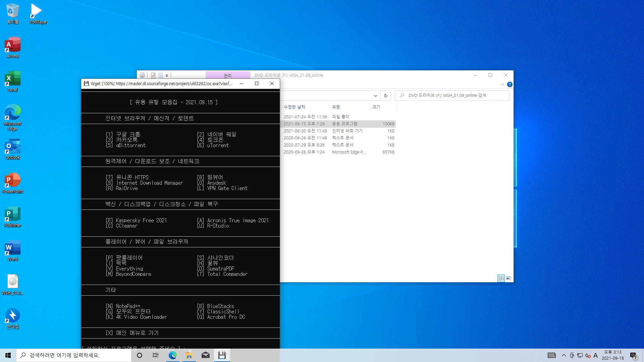Click the [E] Kaspersky Free 2021 entry

[136, 221]
